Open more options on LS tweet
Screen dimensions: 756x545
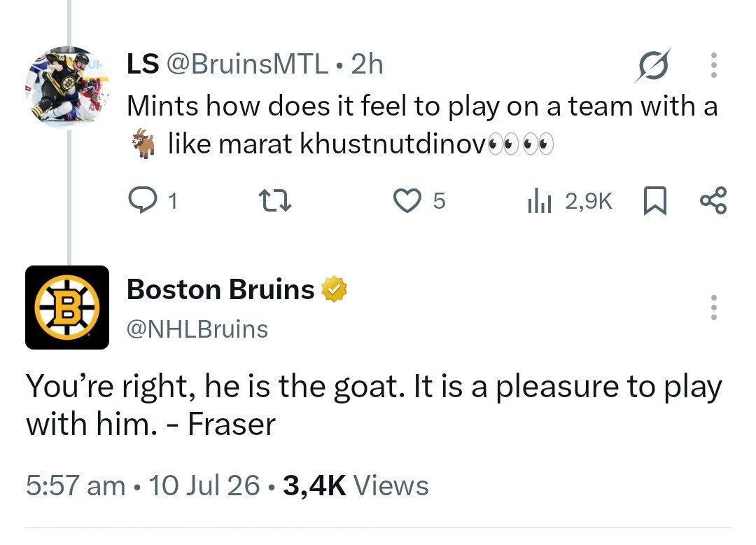tap(714, 65)
